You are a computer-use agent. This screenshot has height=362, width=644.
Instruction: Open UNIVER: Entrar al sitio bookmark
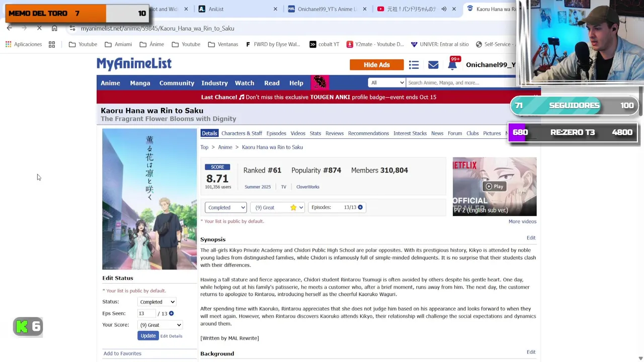tap(440, 44)
